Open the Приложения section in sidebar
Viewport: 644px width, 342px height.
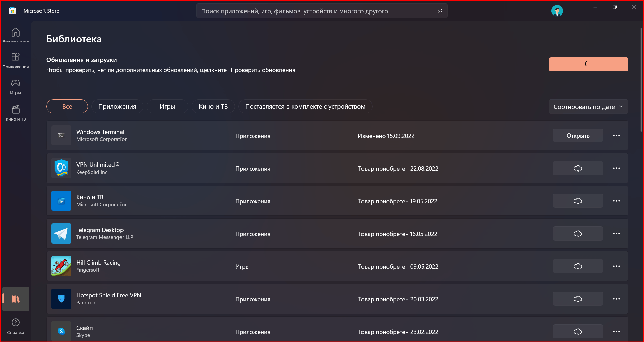(16, 61)
